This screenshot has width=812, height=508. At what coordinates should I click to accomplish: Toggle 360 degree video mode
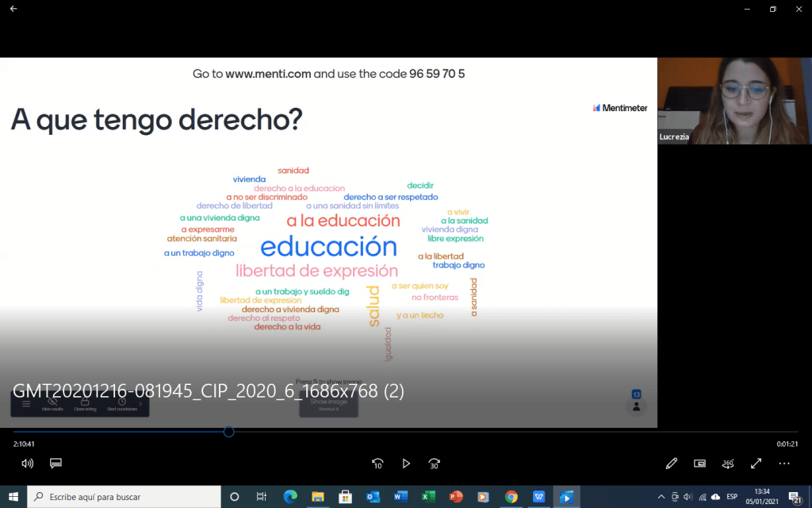tap(728, 463)
